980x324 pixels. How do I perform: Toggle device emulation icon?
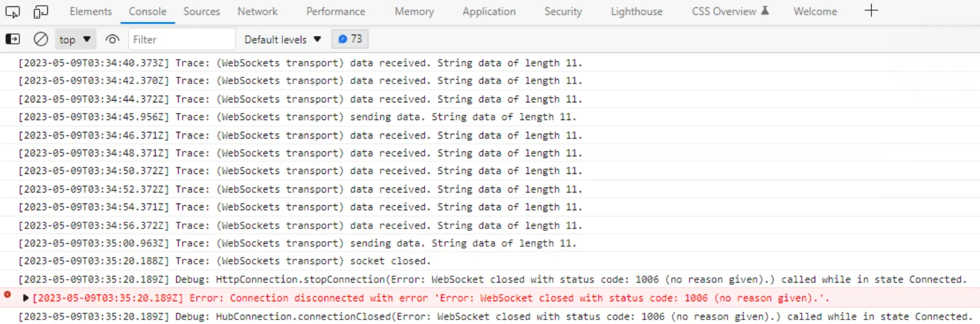point(40,11)
